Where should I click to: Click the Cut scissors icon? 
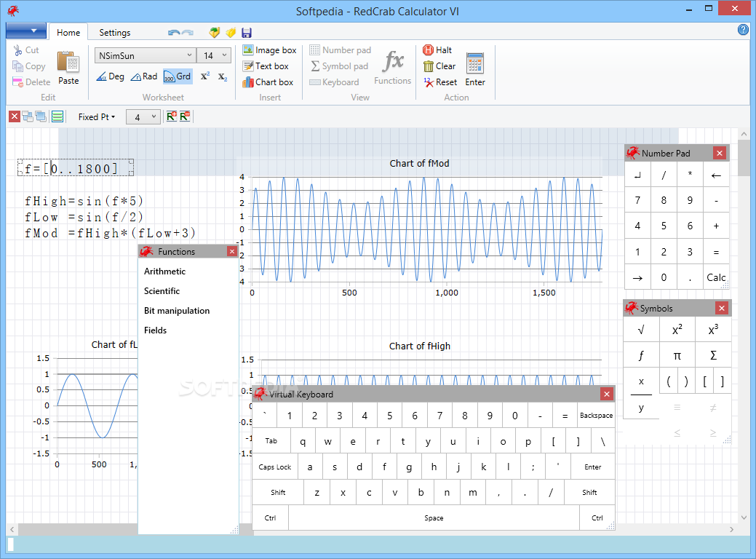[x=18, y=50]
